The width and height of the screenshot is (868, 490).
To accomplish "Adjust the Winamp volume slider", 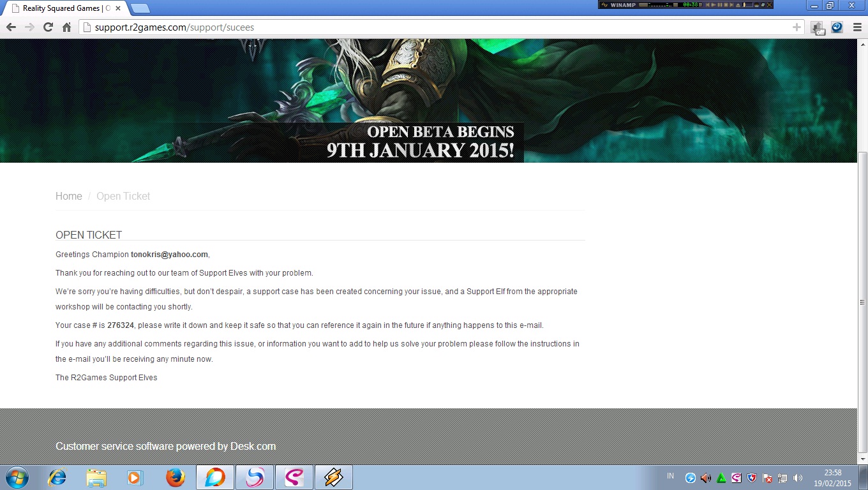I will (745, 4).
